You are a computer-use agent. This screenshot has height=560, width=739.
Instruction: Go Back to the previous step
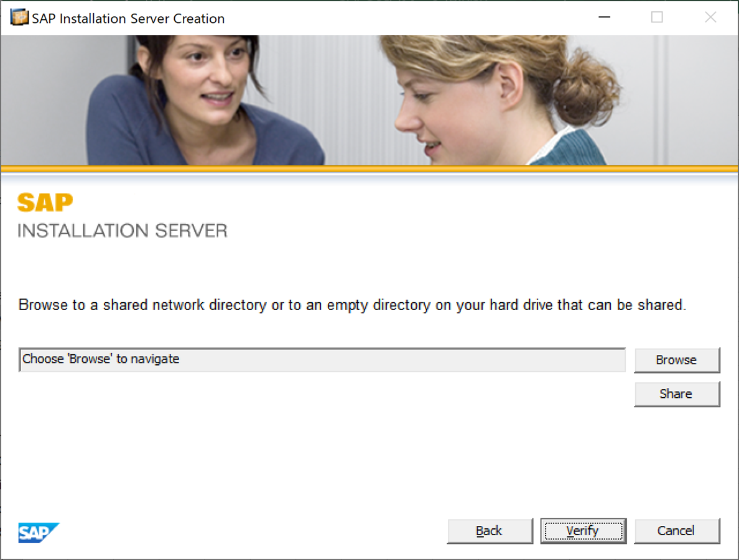coord(490,531)
